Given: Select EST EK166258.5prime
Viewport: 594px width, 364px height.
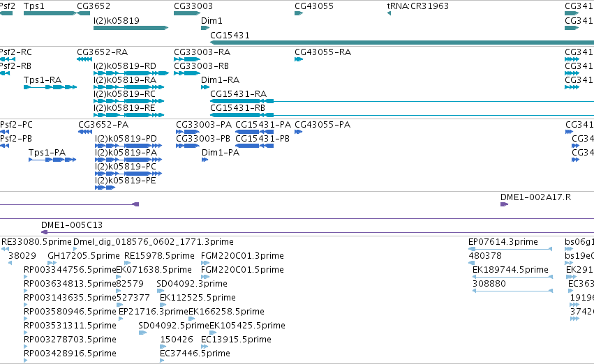Looking at the screenshot, I should coord(191,319).
